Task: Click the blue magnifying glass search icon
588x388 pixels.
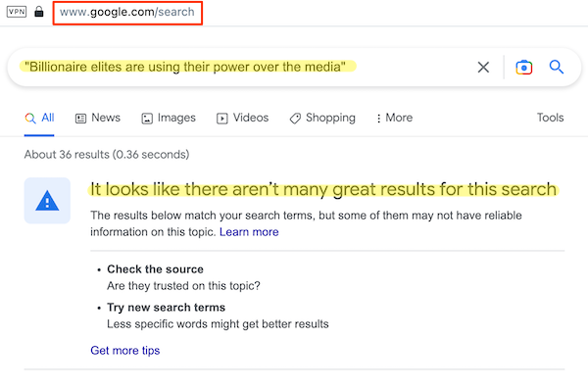Action: [x=557, y=67]
